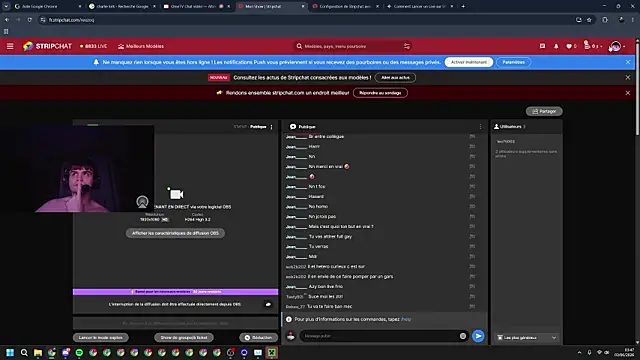Click the page vertical scrollbar
Screen dimensions: 640x360
637,88
